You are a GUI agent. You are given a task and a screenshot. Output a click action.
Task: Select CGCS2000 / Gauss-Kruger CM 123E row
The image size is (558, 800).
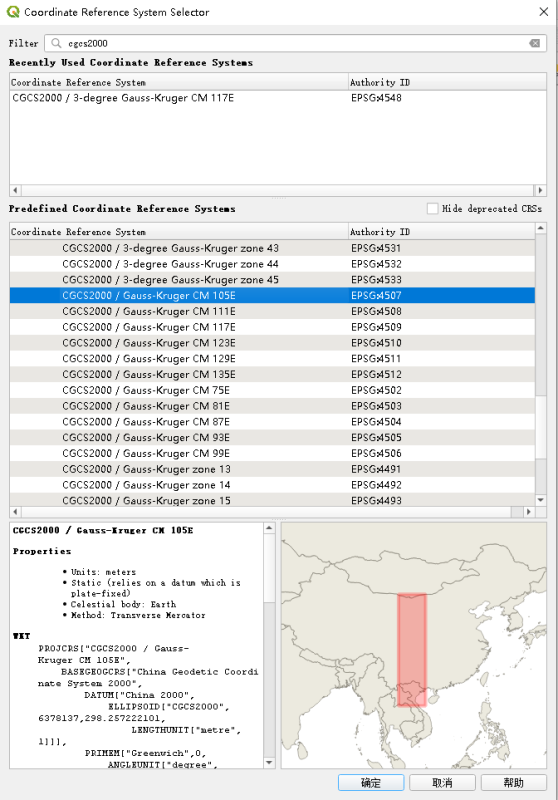[x=272, y=343]
